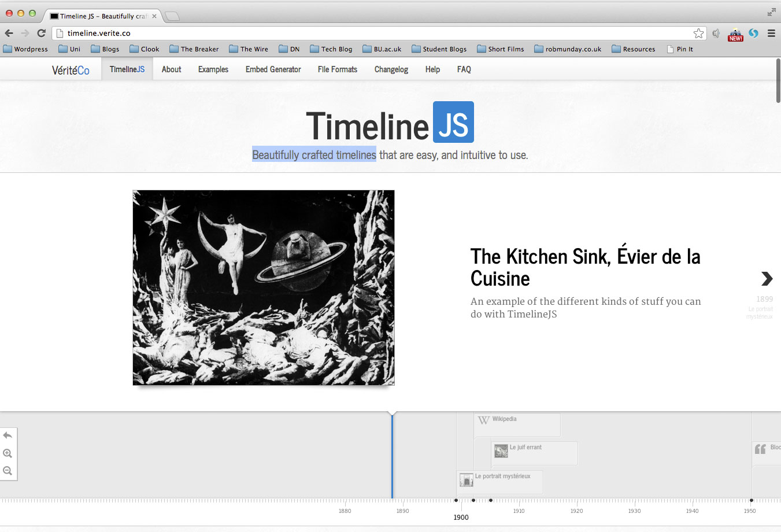
Task: Open the Uni bookmarks folder
Action: 69,49
